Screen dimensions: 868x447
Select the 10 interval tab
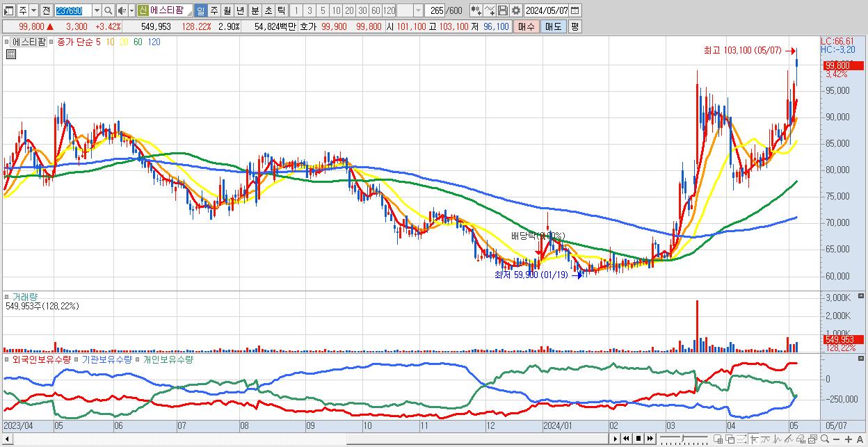pos(336,10)
